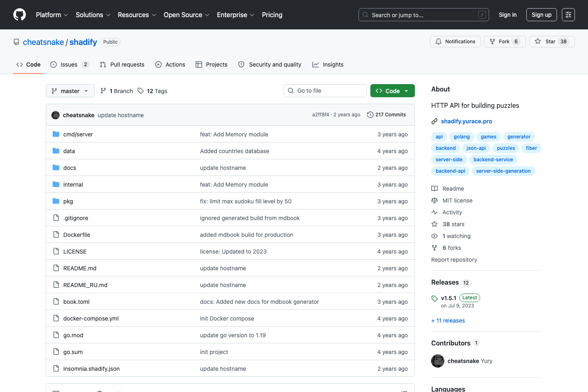588x392 pixels.
Task: Click the Go to file search field
Action: (x=325, y=90)
